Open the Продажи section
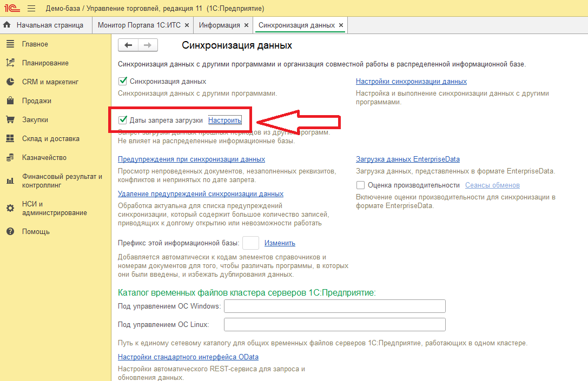This screenshot has width=588, height=381. pyautogui.click(x=37, y=101)
